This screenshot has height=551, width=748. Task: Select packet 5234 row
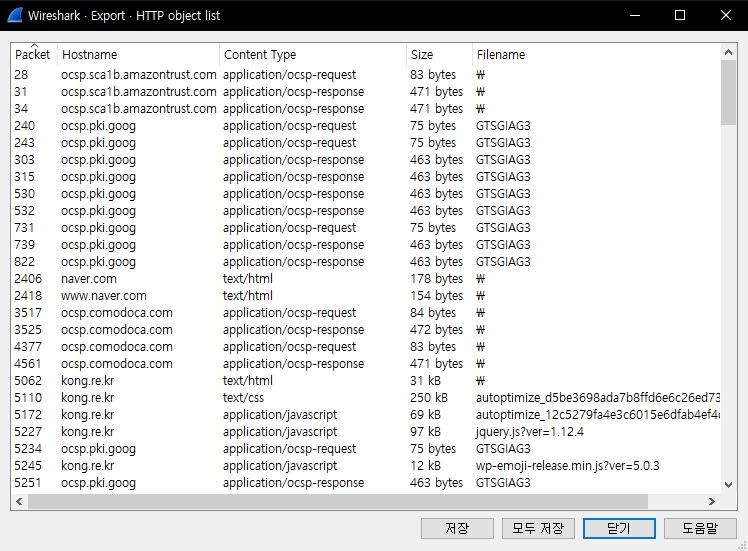click(366, 449)
